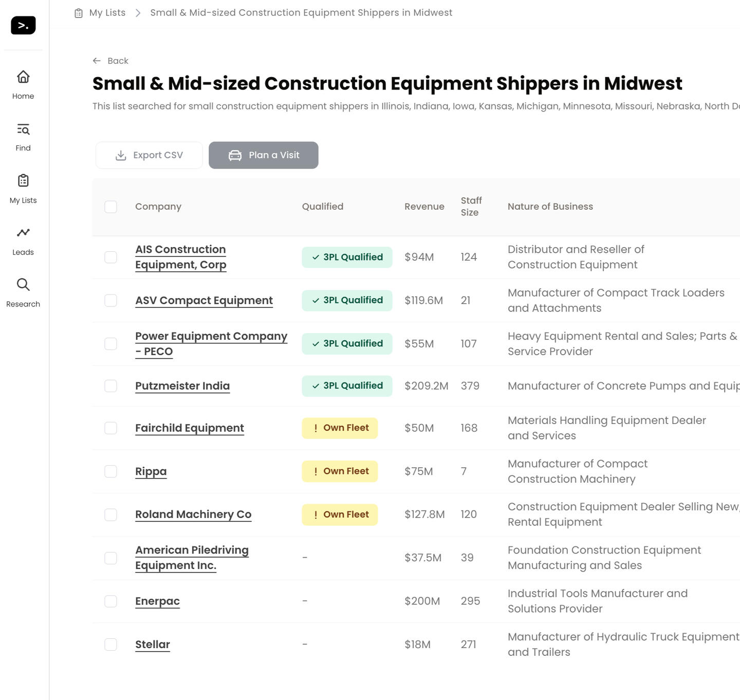The width and height of the screenshot is (740, 700).
Task: Go to My Lists in sidebar
Action: coord(23,181)
